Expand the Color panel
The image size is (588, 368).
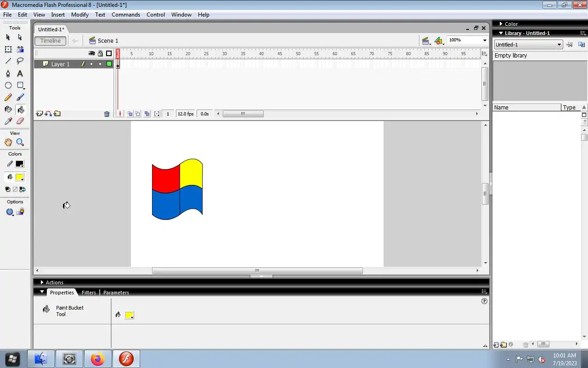[x=501, y=24]
